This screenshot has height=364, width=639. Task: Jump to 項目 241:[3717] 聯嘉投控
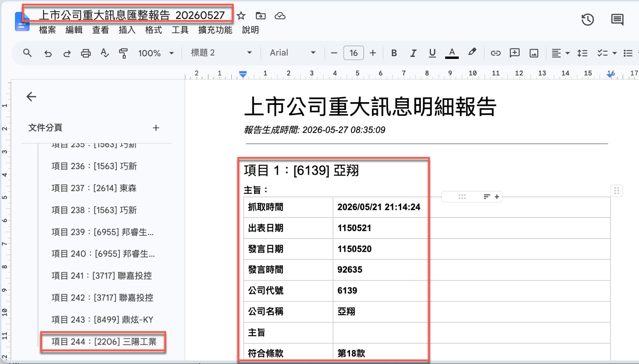102,276
